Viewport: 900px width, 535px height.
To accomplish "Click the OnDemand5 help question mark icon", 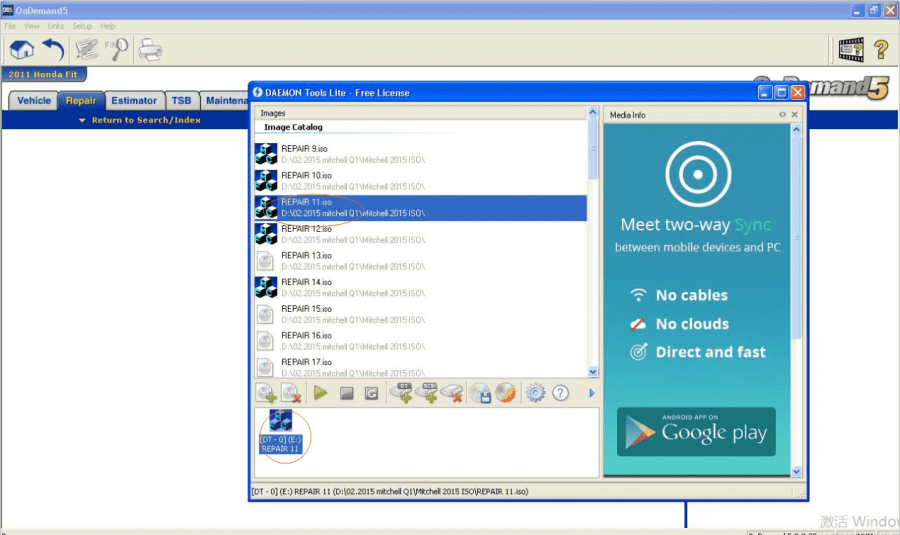I will coord(880,49).
